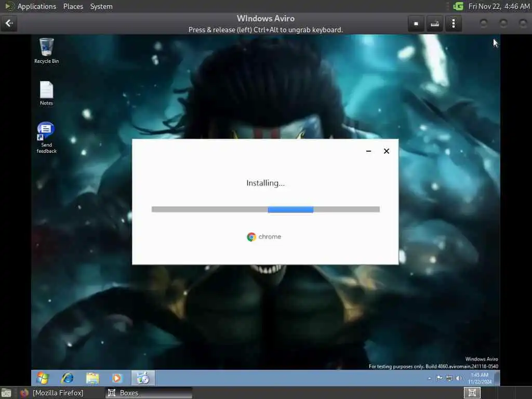
Task: Switch to Boxes in bottom panel
Action: pos(149,393)
